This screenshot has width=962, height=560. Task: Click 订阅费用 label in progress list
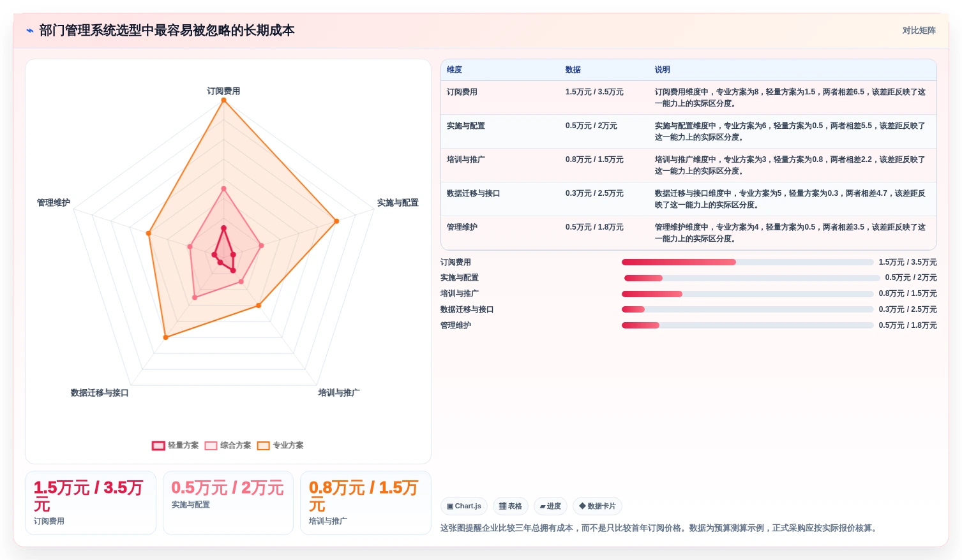click(x=456, y=262)
